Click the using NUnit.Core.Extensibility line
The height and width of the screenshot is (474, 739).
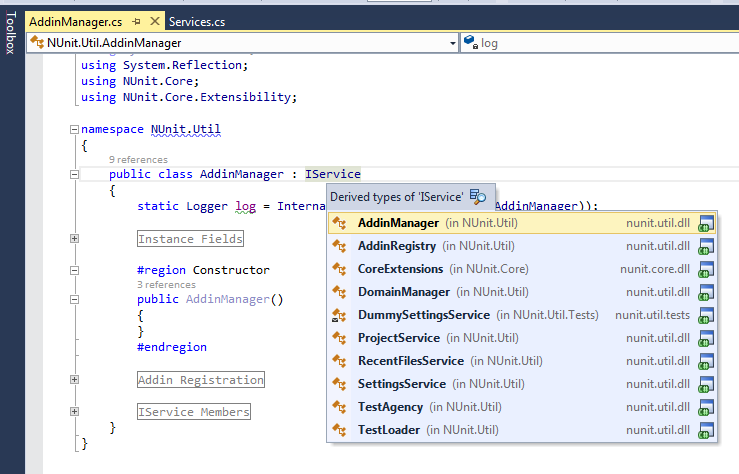(189, 97)
